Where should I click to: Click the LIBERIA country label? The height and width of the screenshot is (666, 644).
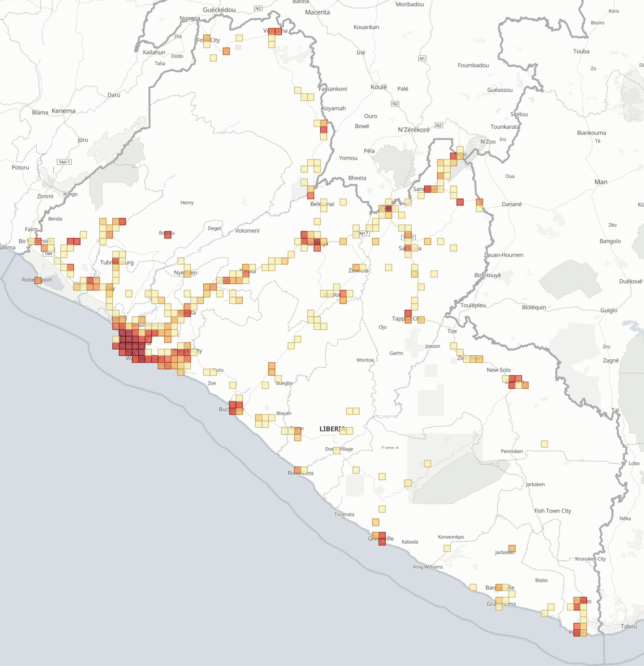(333, 429)
